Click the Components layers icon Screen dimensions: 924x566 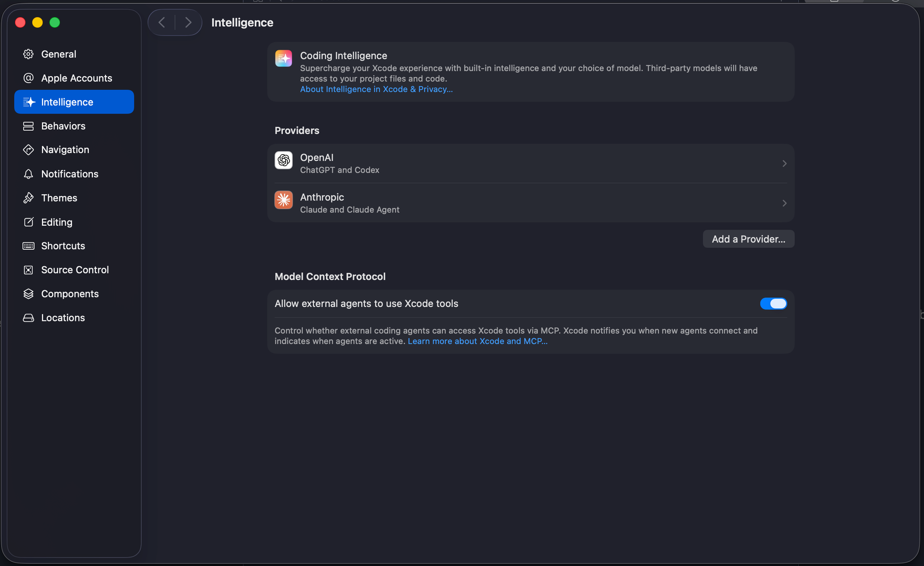[x=28, y=294]
